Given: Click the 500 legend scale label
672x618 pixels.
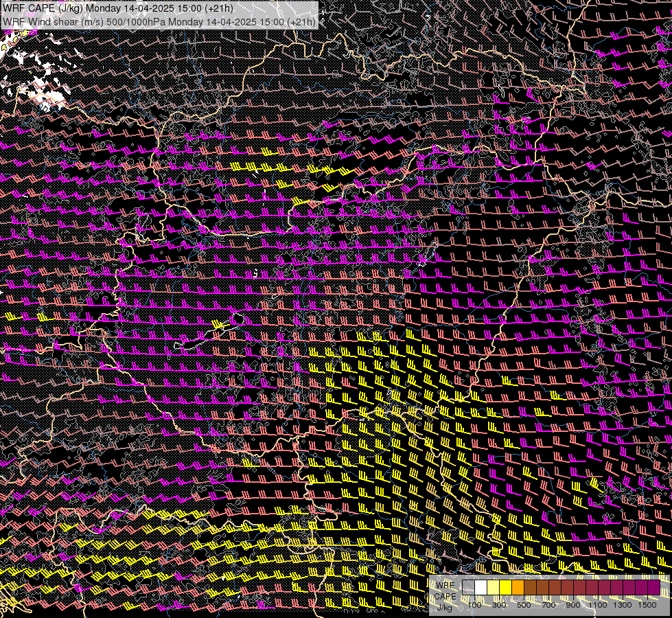Looking at the screenshot, I should point(524,605).
